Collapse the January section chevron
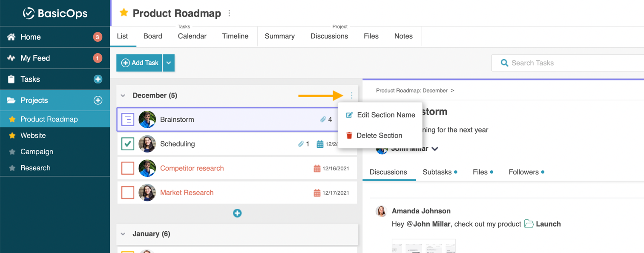The height and width of the screenshot is (253, 644). (123, 234)
